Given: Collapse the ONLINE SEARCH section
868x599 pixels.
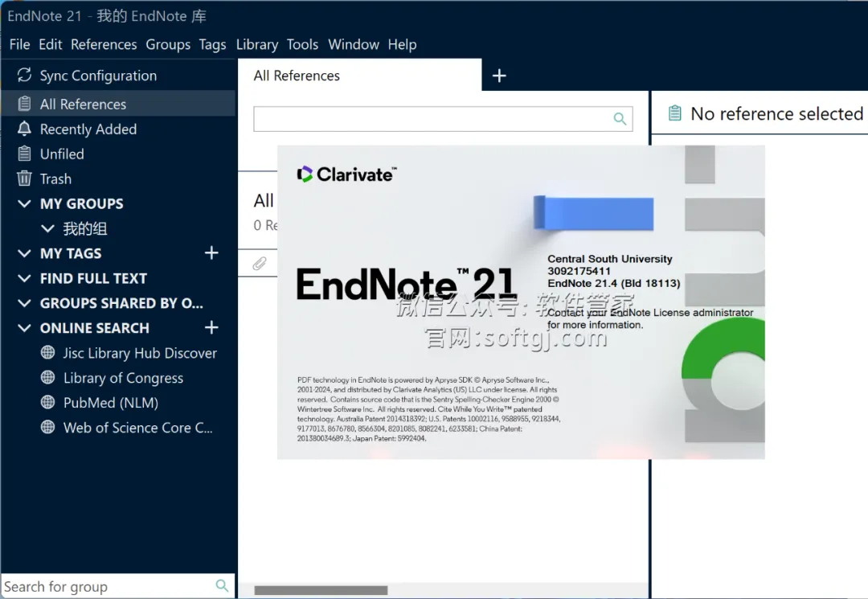Looking at the screenshot, I should tap(23, 328).
